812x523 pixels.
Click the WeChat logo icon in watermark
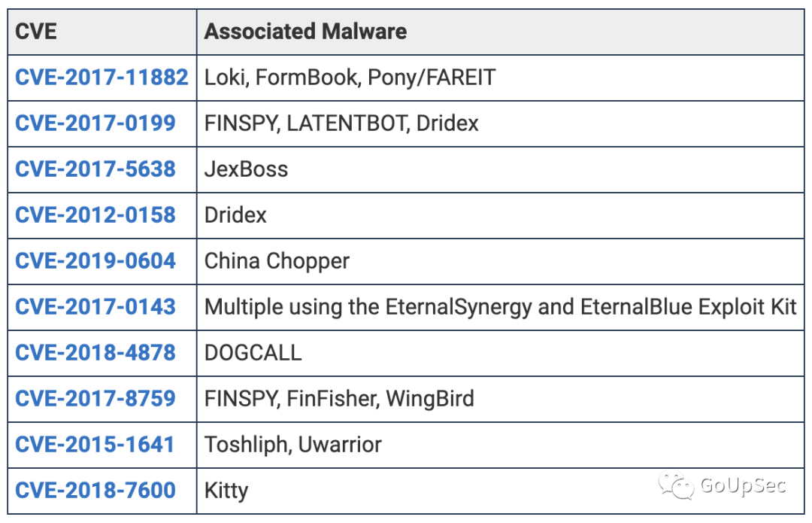tap(676, 485)
